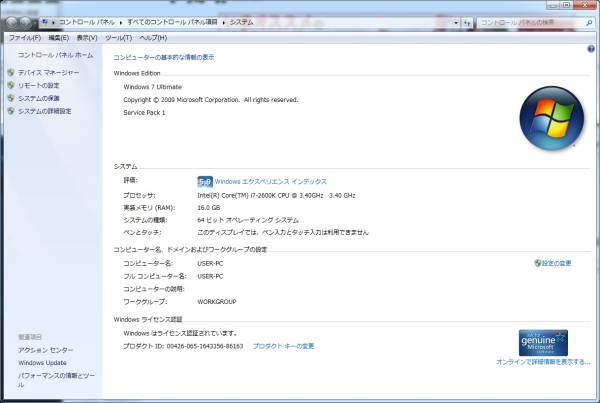Open the 編集(E) menu

coord(59,38)
